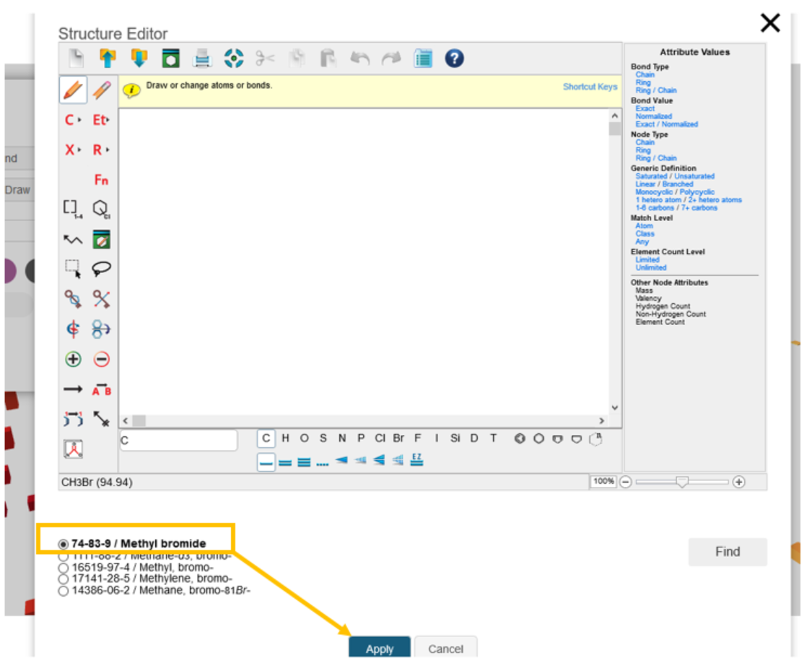Expand the C common atoms menu

(73, 121)
